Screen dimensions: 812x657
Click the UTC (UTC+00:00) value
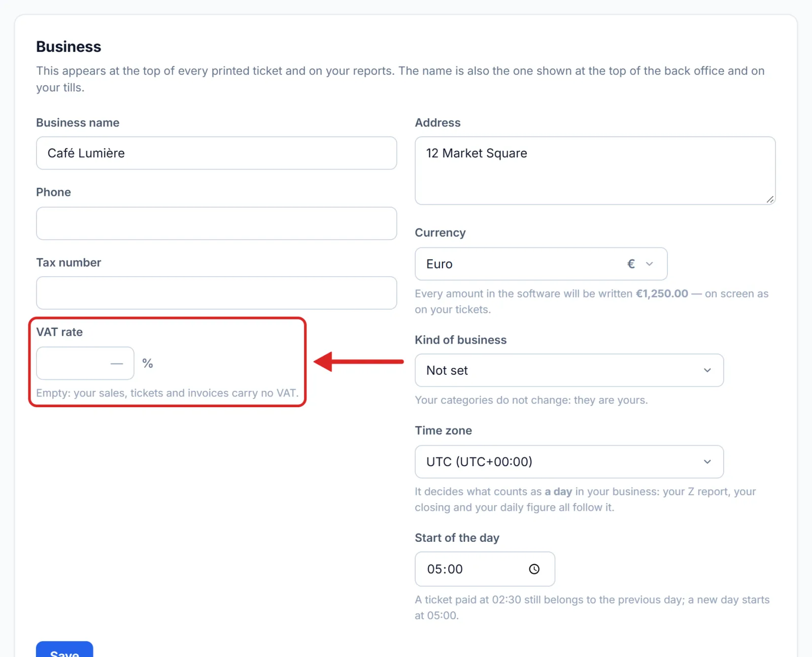(480, 462)
